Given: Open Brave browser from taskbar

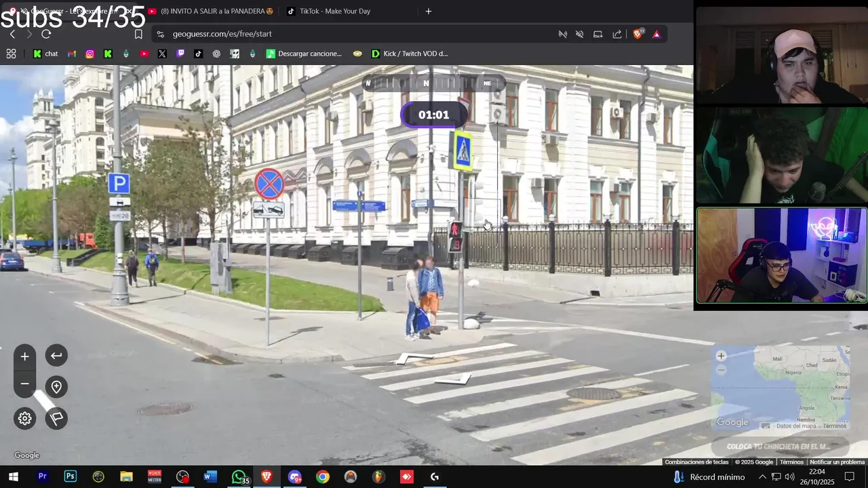Looking at the screenshot, I should tap(267, 476).
